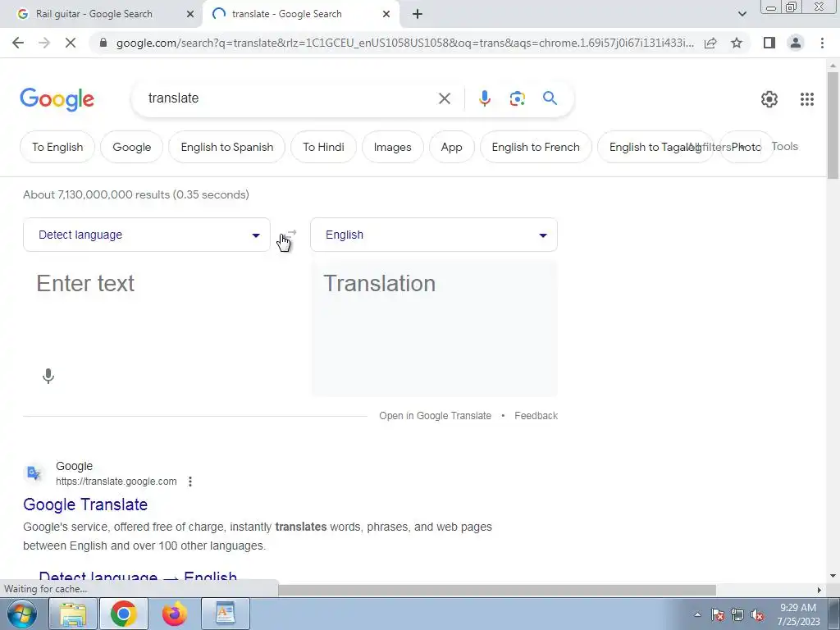Click the muted volume tray icon
Image resolution: width=840 pixels, height=630 pixels.
757,615
